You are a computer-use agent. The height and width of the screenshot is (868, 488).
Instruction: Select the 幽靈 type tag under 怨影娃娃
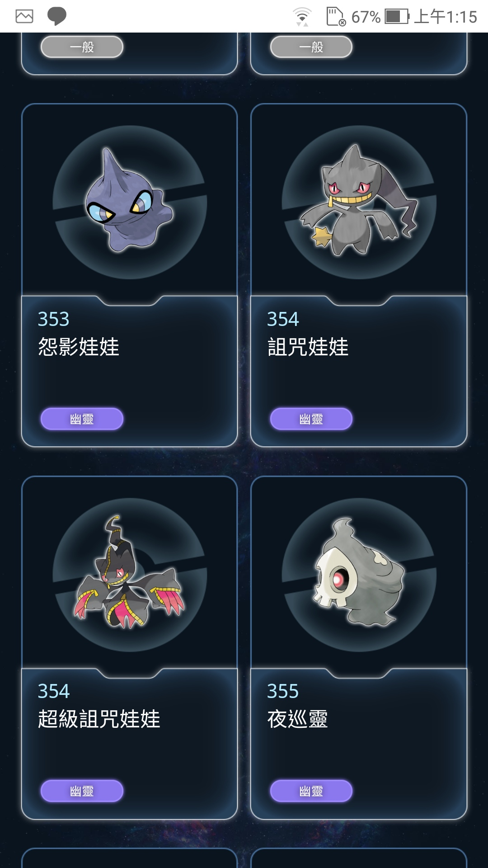point(82,419)
